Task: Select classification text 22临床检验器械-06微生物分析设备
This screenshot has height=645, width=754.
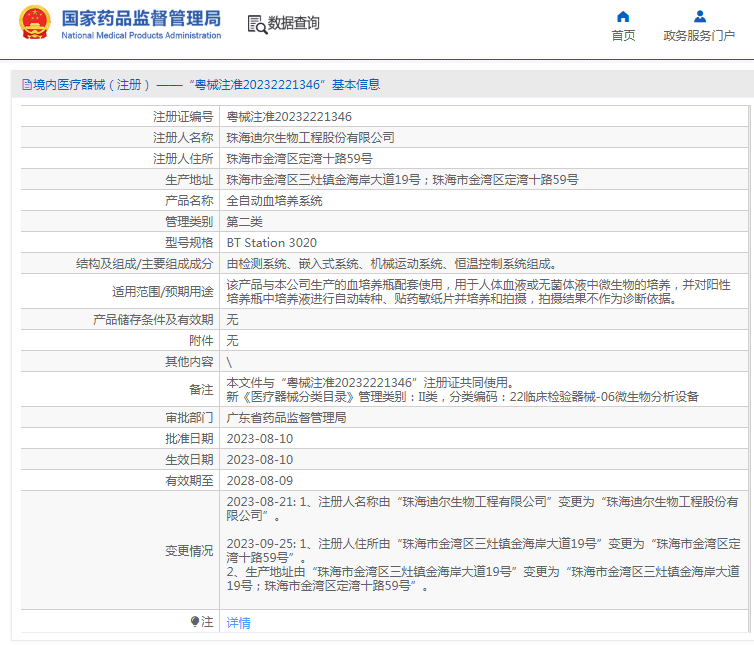Action: tap(603, 397)
